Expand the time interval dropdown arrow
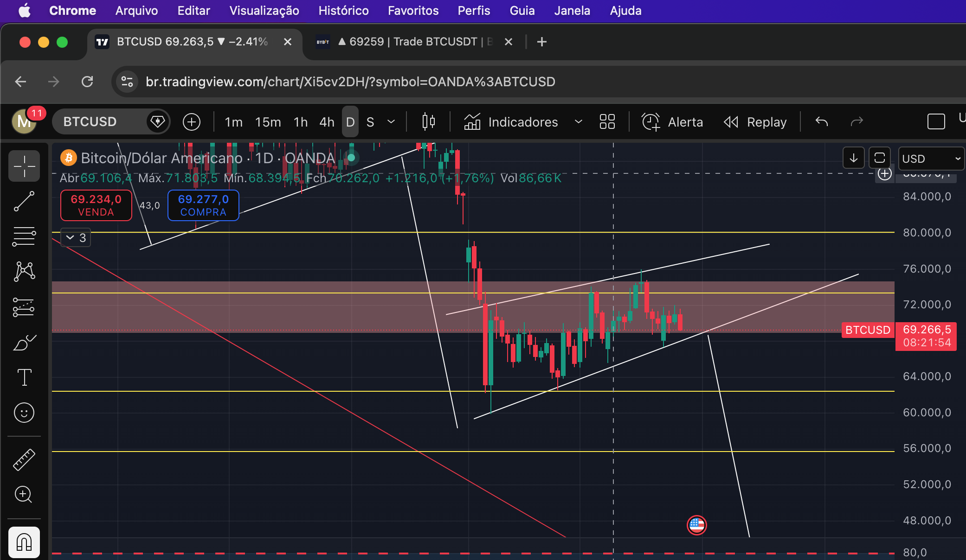The width and height of the screenshot is (966, 560). [391, 122]
